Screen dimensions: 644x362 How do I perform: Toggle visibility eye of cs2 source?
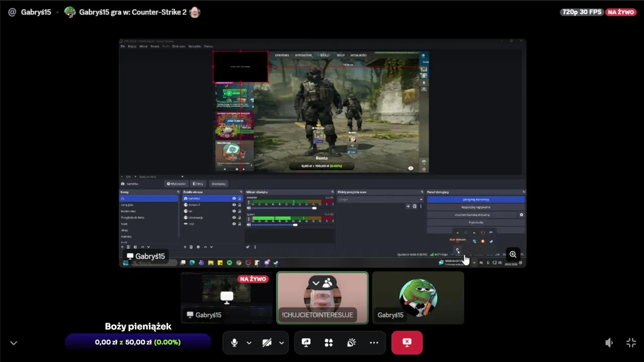[234, 224]
